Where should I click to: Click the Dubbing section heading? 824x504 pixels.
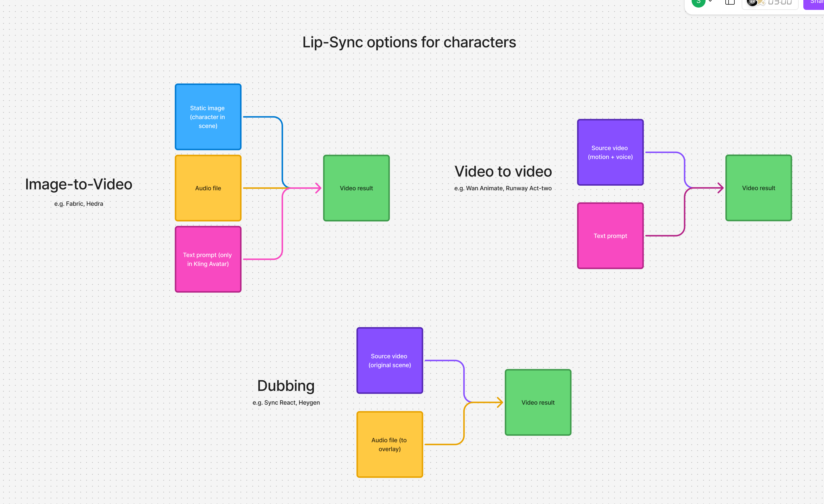pos(286,385)
